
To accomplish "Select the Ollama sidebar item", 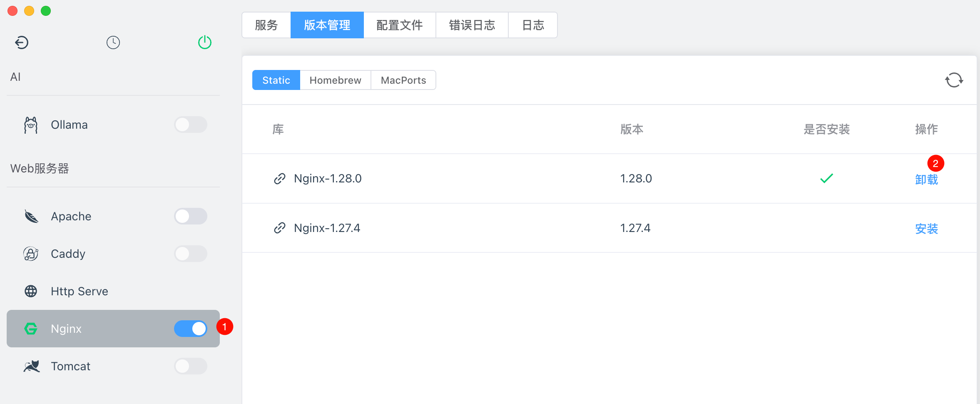I will click(x=113, y=125).
